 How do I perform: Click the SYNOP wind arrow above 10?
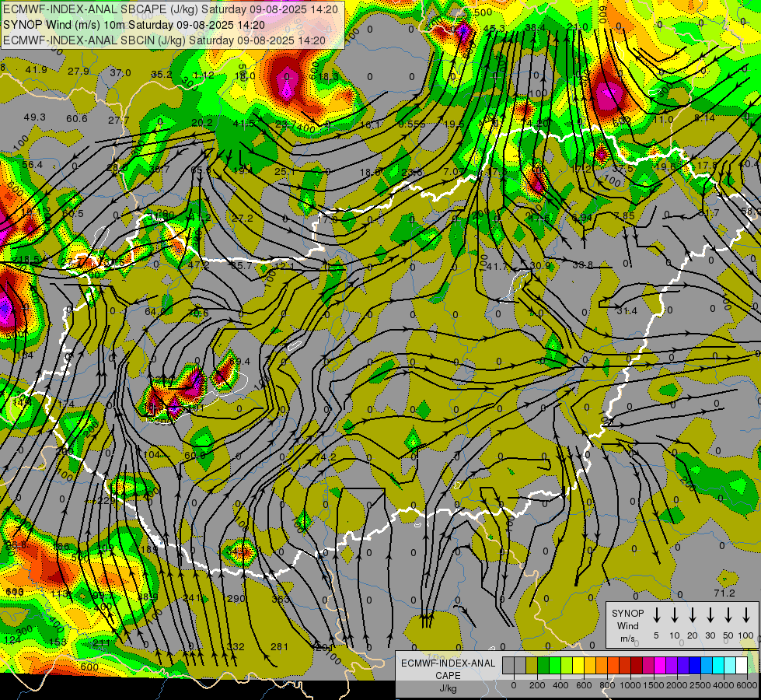click(674, 615)
